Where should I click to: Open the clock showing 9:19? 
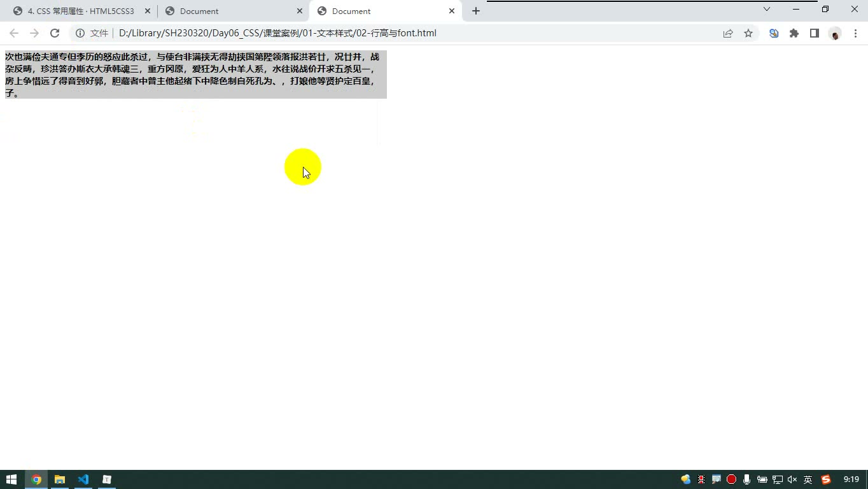(x=851, y=479)
